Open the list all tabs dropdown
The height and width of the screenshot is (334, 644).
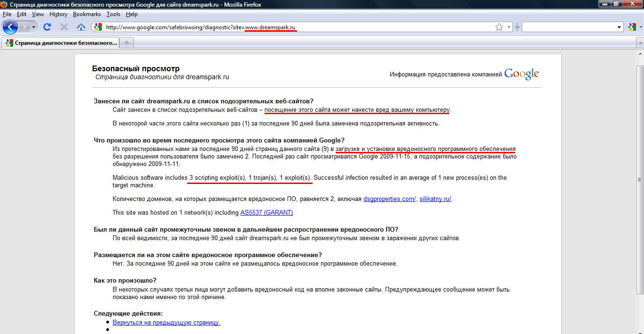tap(639, 42)
